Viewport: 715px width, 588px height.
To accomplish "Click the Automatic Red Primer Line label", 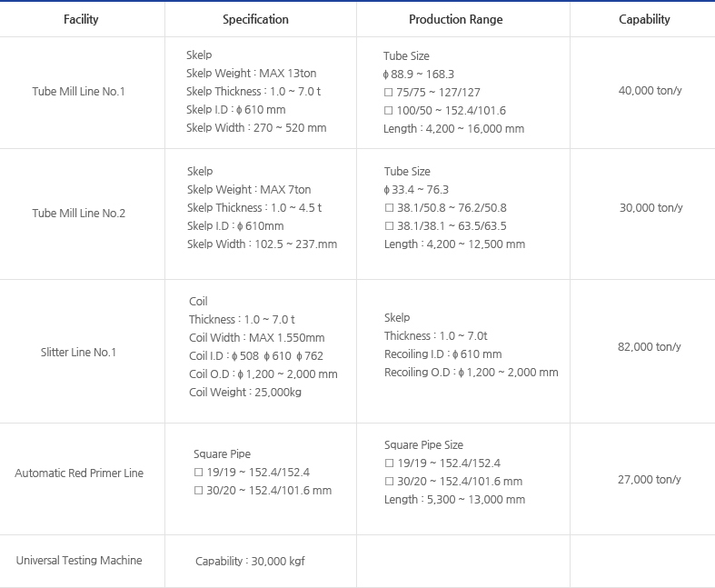I will [78, 473].
